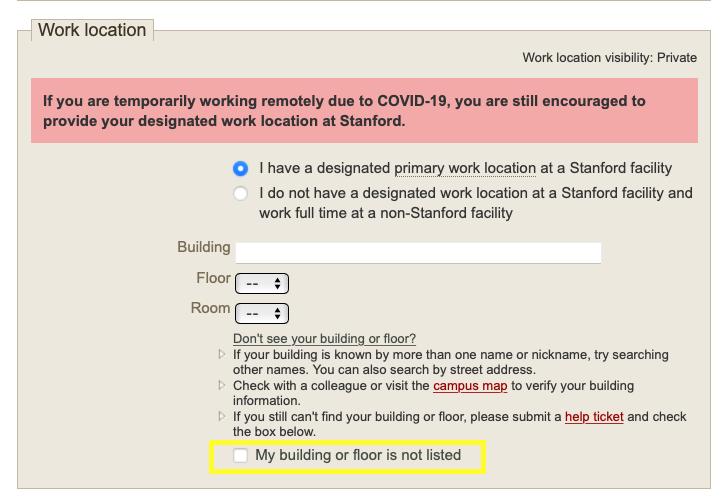
Task: Click the 'Room' field label
Action: (210, 308)
